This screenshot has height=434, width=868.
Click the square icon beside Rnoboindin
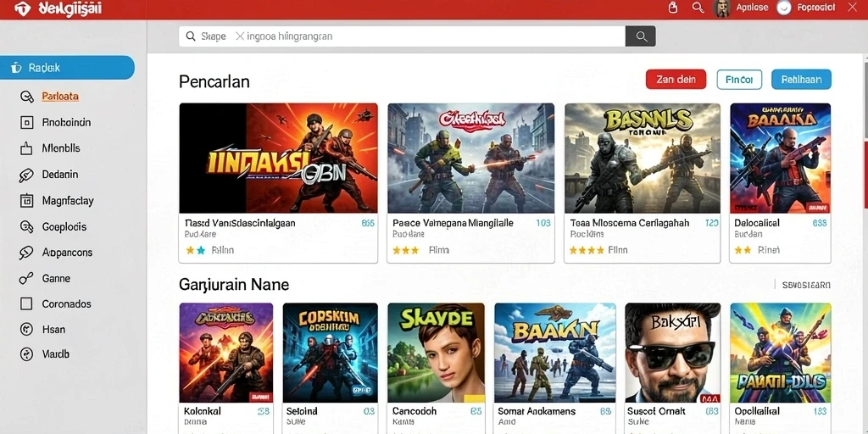[26, 122]
